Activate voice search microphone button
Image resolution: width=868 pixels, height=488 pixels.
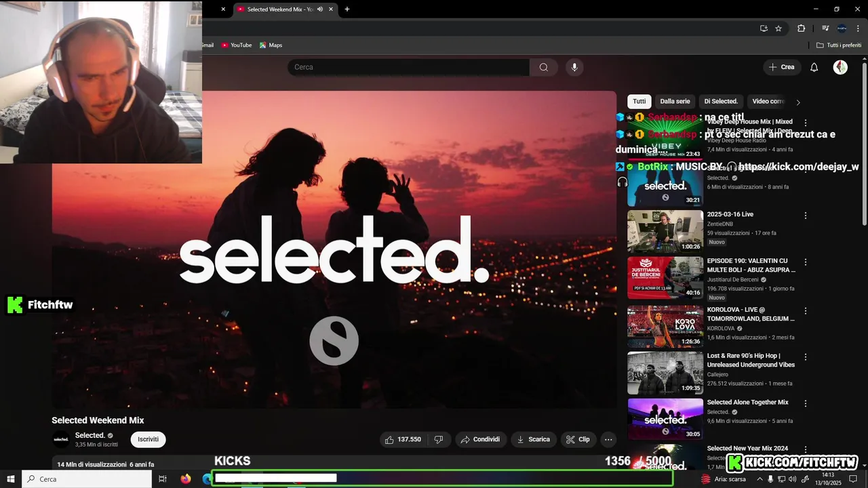point(574,67)
